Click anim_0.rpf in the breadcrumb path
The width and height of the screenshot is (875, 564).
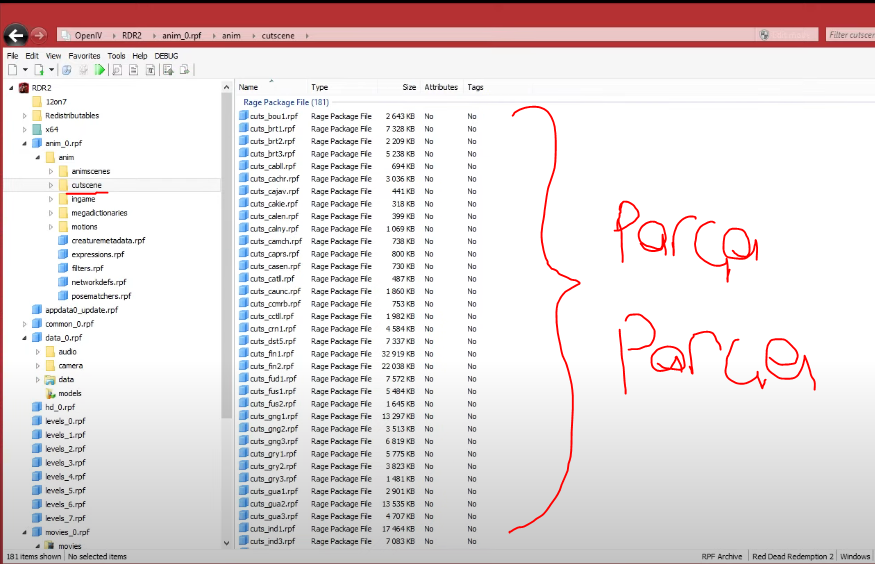(x=181, y=35)
